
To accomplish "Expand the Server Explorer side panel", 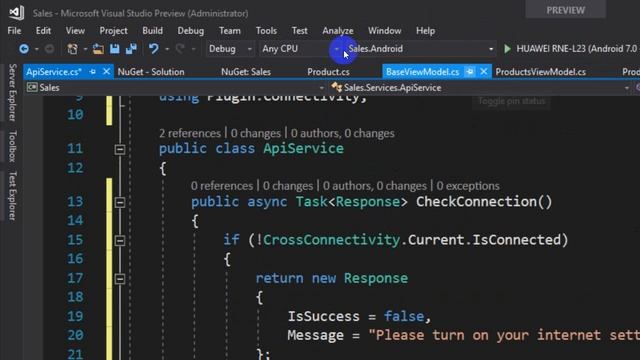I will (13, 92).
